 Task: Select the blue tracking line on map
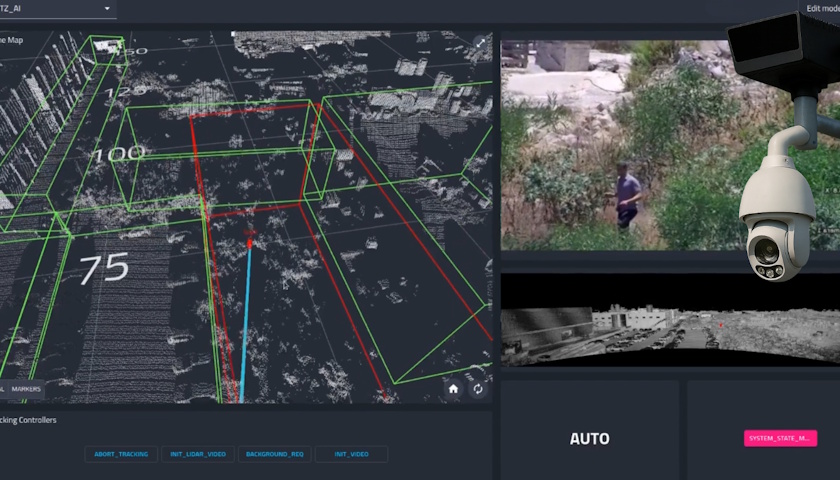(x=245, y=320)
